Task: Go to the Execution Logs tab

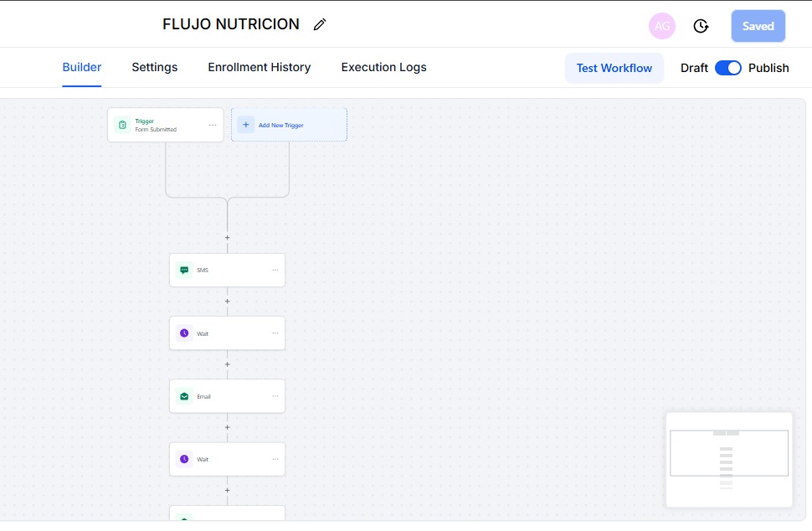Action: [x=383, y=67]
